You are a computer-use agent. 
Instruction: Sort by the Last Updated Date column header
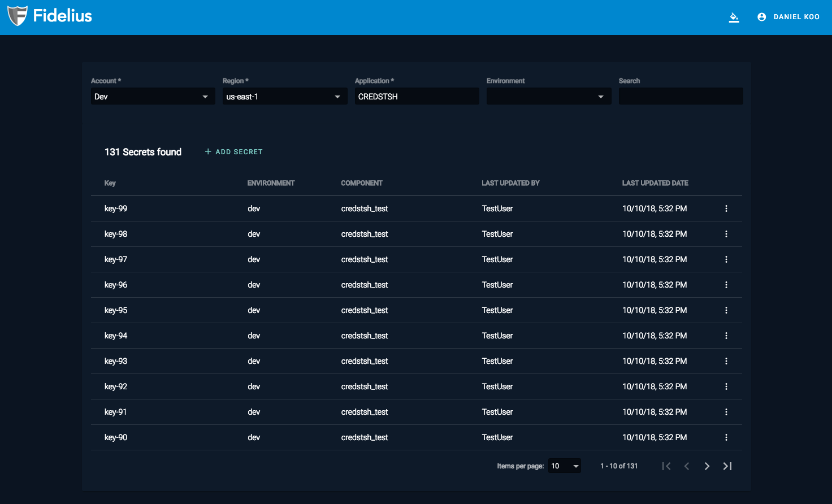point(655,183)
